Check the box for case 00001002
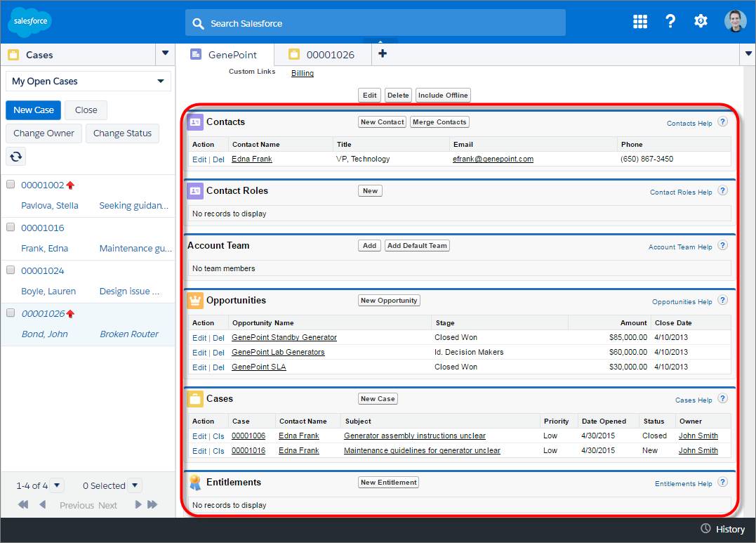This screenshot has width=756, height=543. tap(10, 184)
